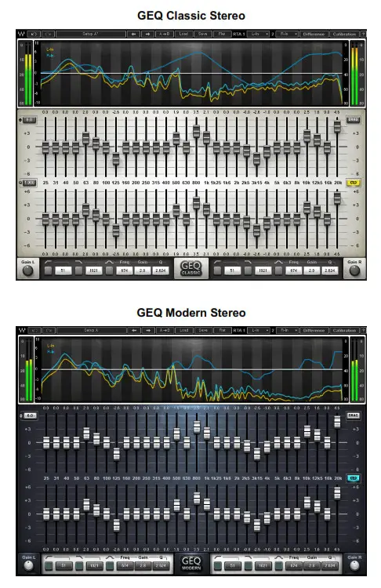Open Setup A preset menu in GEQ Classic
The width and height of the screenshot is (381, 588).
tap(91, 34)
